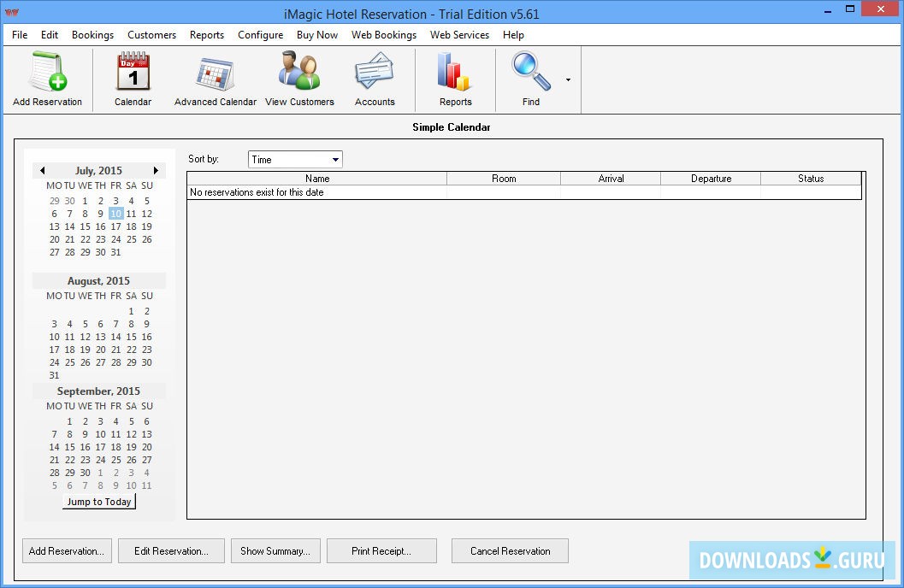The width and height of the screenshot is (904, 588).
Task: Close the iMagic Hotel Reservation window
Action: (881, 9)
